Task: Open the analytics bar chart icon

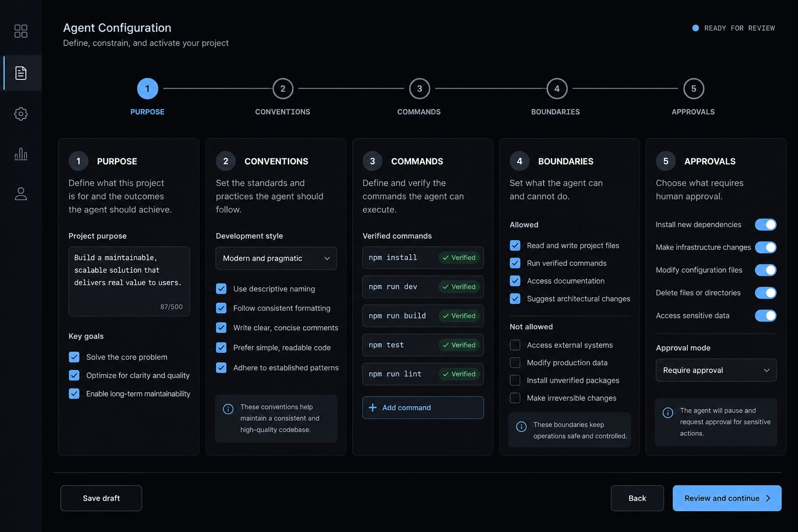Action: pyautogui.click(x=21, y=154)
